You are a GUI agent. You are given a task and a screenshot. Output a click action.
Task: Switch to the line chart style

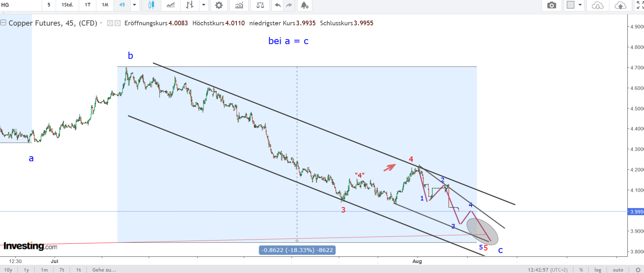tap(171, 5)
